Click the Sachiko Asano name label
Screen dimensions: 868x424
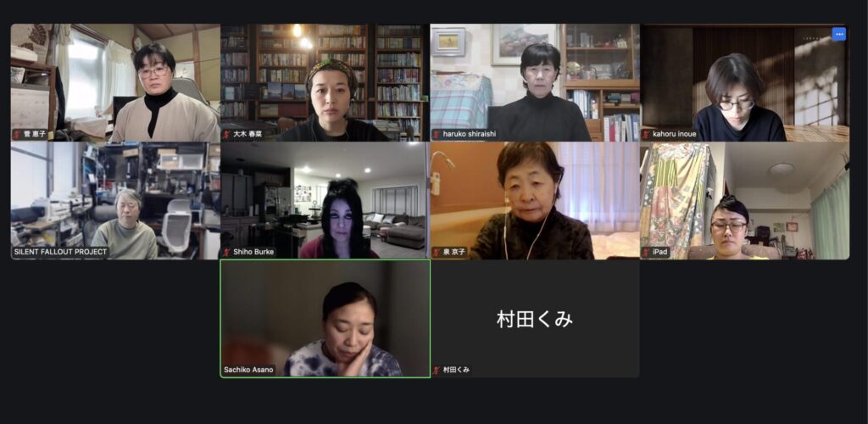click(248, 370)
